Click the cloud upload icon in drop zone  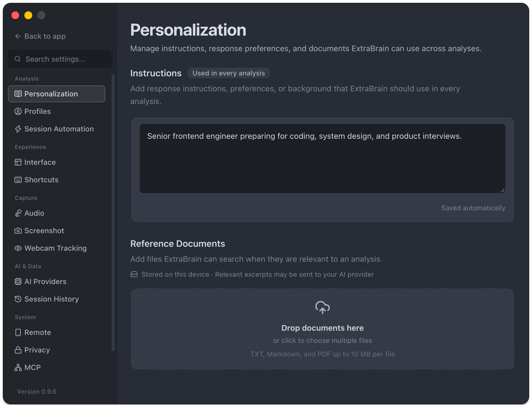[x=323, y=308]
